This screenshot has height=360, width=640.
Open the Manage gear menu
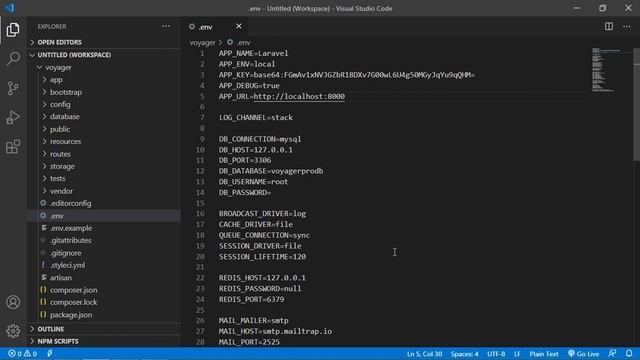click(x=13, y=331)
